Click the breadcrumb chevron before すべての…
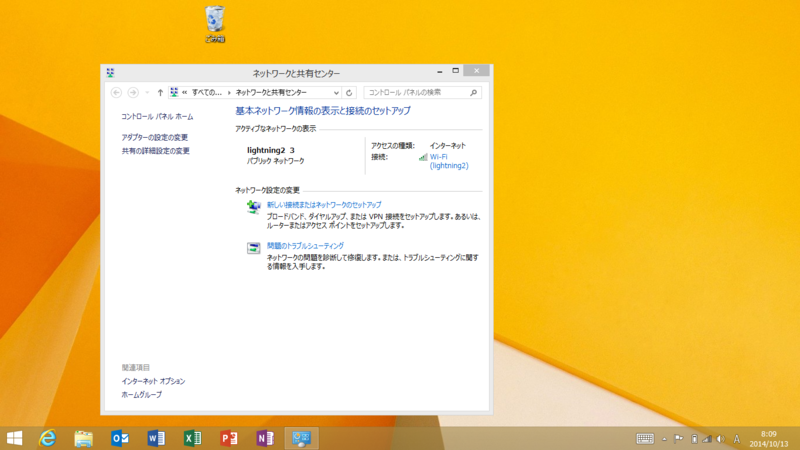Image resolution: width=800 pixels, height=450 pixels. [x=185, y=92]
